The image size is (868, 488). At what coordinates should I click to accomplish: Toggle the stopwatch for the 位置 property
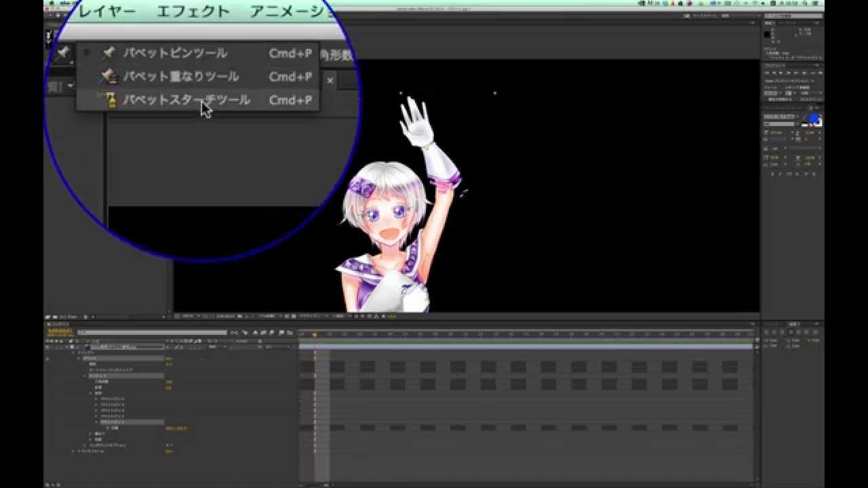(108, 428)
